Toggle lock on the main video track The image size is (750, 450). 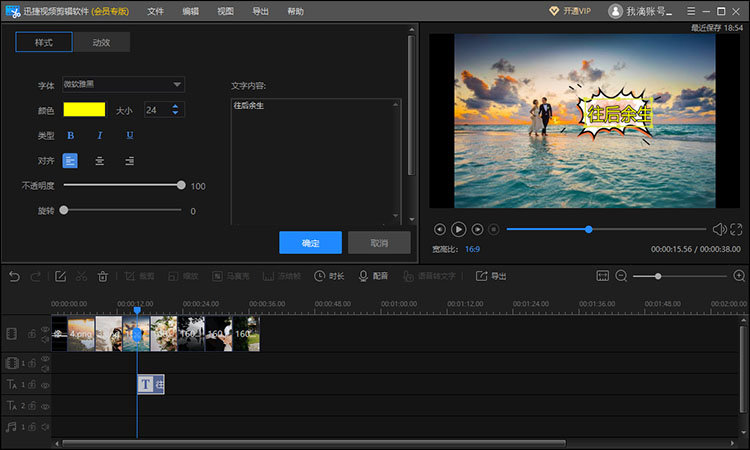pos(32,334)
